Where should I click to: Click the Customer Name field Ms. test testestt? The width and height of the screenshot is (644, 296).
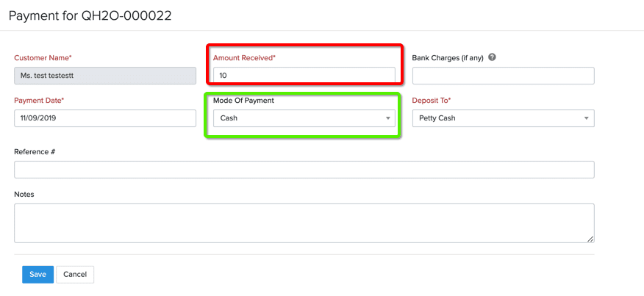[105, 76]
